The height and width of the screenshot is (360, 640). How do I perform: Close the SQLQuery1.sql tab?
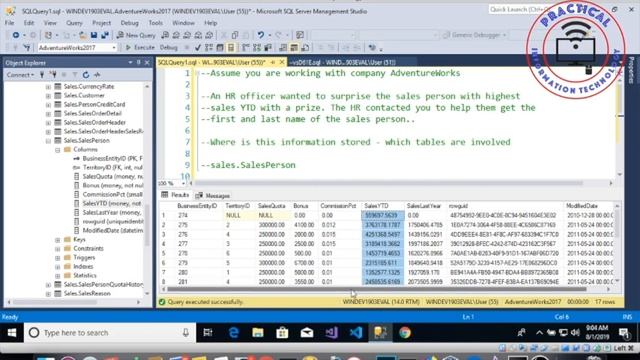coord(282,62)
